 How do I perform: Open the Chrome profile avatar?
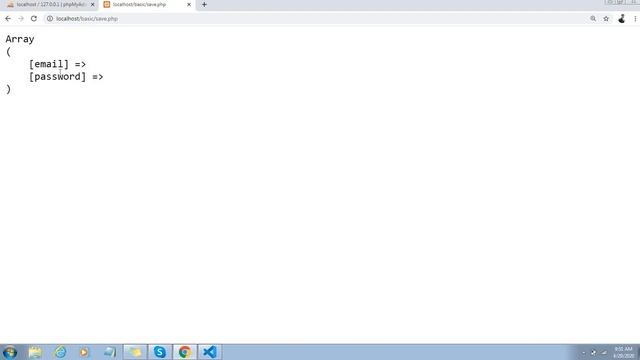[x=622, y=18]
